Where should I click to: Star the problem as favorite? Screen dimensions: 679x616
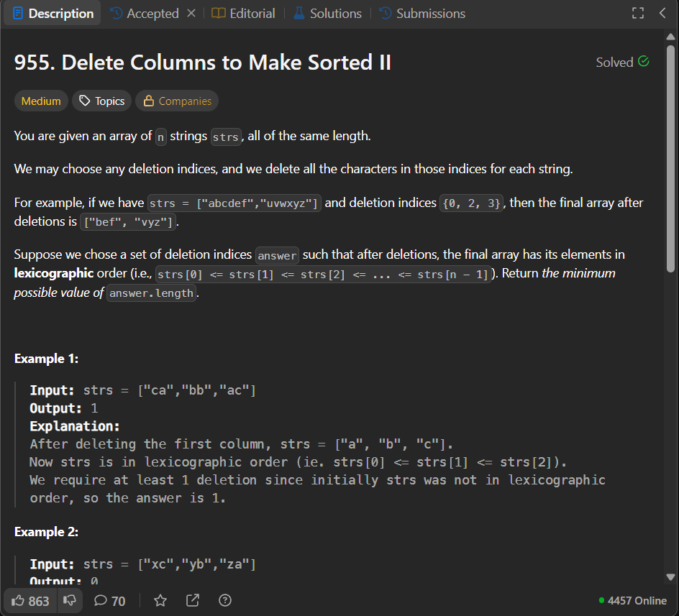point(160,600)
